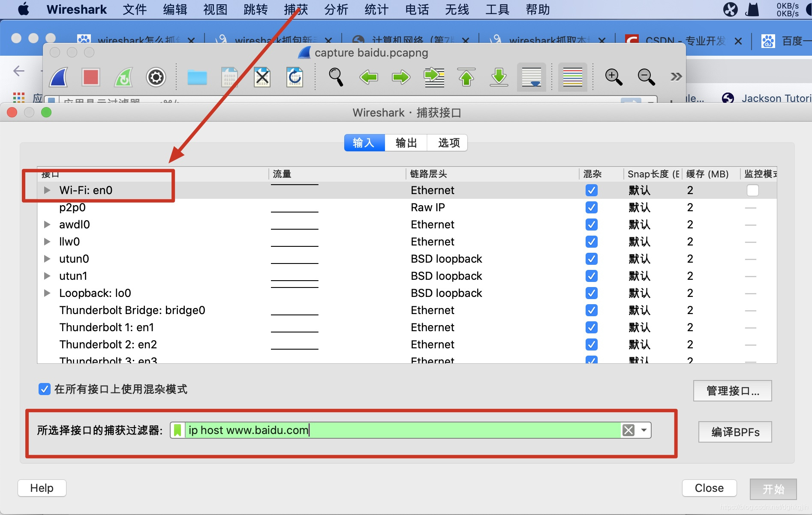Expand the Wi-Fi: en0 interface row

tap(47, 190)
